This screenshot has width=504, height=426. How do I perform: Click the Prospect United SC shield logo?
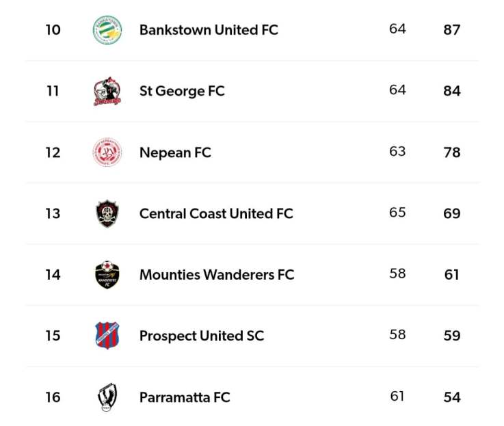pyautogui.click(x=107, y=336)
